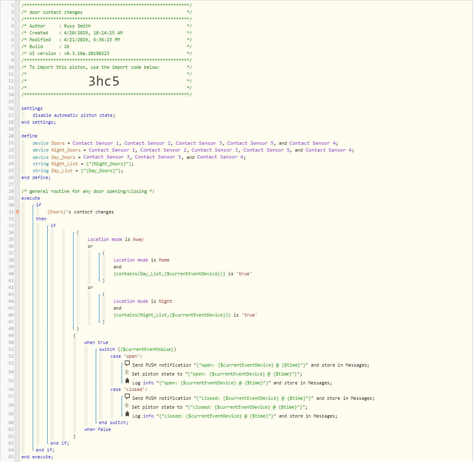
Task: Click Contact Sensor 4 in the Night_Doors definition
Action: 329,150
